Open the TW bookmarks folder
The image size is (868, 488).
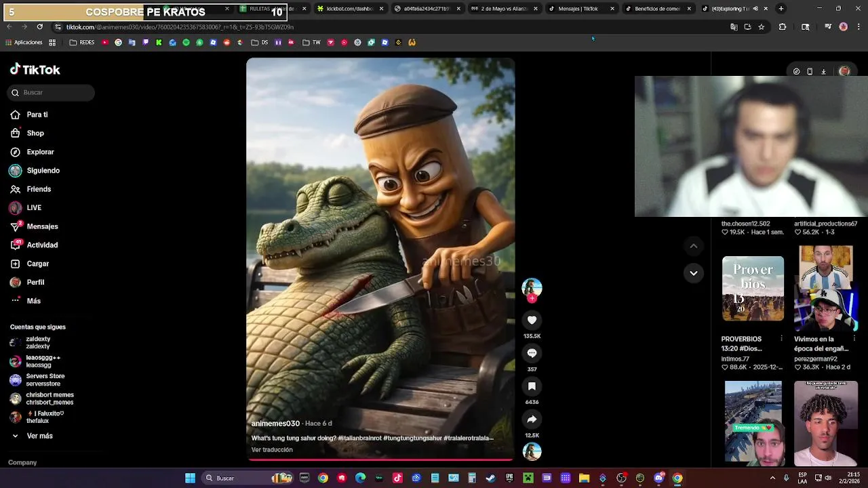[x=311, y=43]
